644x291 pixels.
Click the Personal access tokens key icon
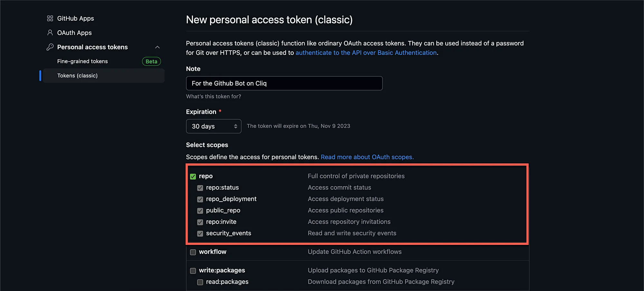[50, 47]
